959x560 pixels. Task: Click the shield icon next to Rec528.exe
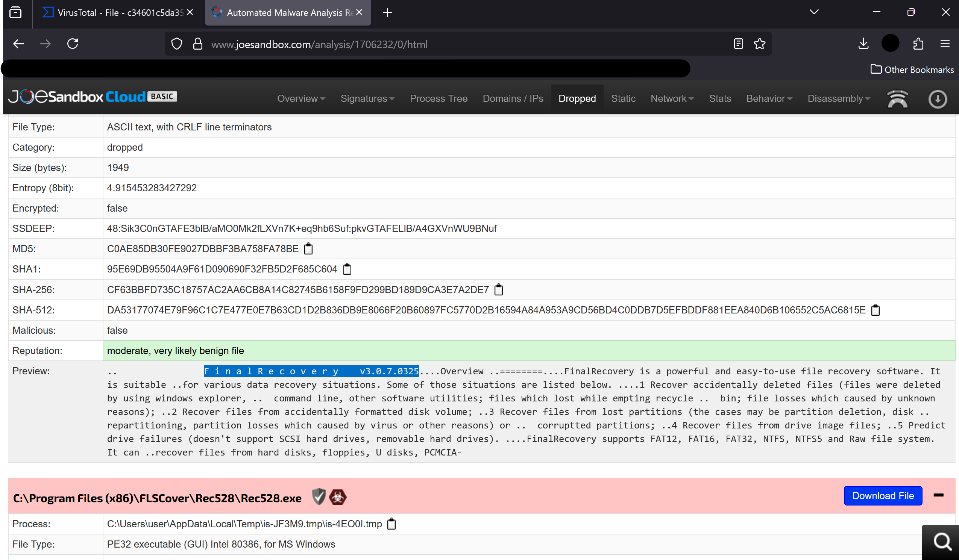(319, 497)
